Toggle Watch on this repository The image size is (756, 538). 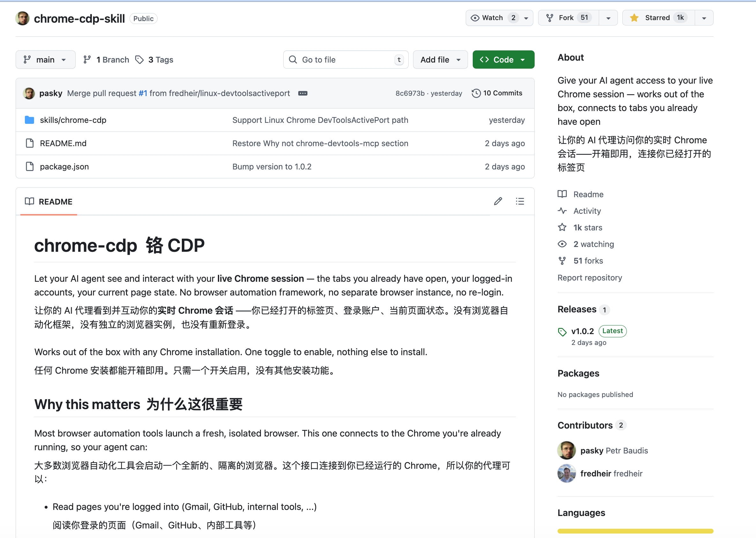[492, 18]
